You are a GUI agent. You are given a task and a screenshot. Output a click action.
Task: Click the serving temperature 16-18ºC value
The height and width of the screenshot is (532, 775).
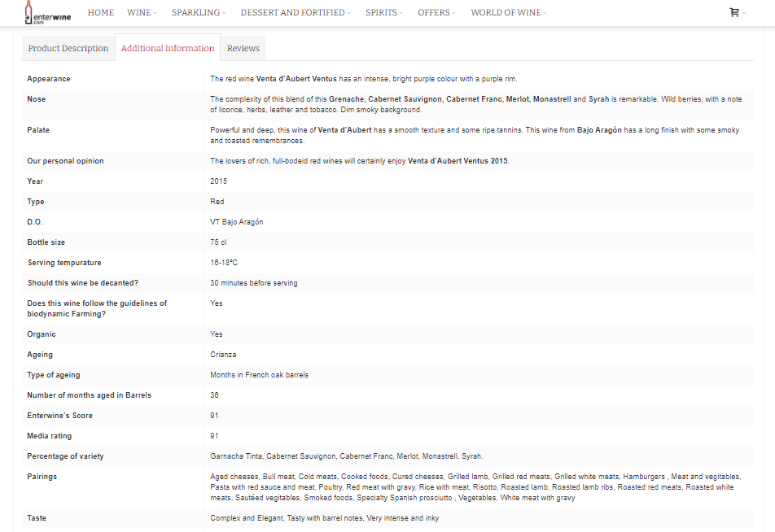click(223, 262)
